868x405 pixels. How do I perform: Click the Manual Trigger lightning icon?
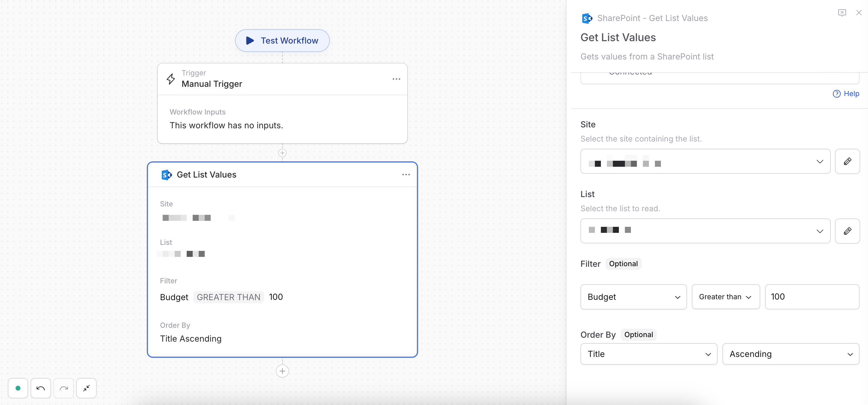pyautogui.click(x=171, y=79)
